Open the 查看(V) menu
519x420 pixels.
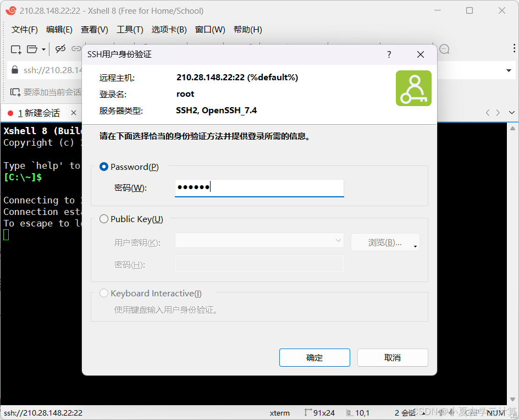[95, 30]
